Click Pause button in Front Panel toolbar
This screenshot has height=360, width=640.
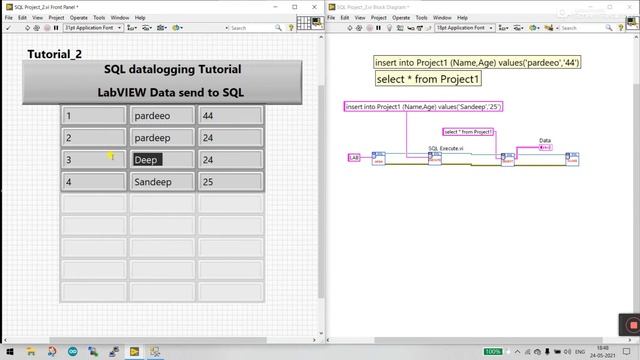tap(56, 28)
